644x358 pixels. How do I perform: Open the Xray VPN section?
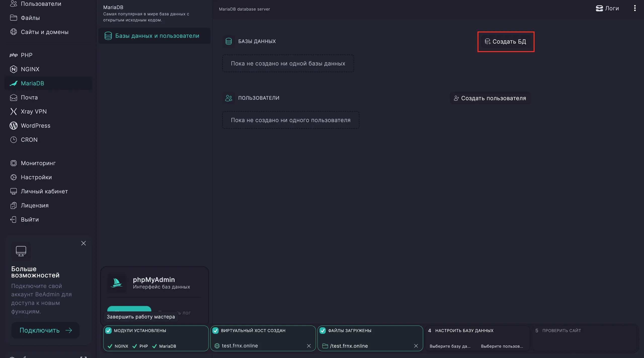pos(34,111)
